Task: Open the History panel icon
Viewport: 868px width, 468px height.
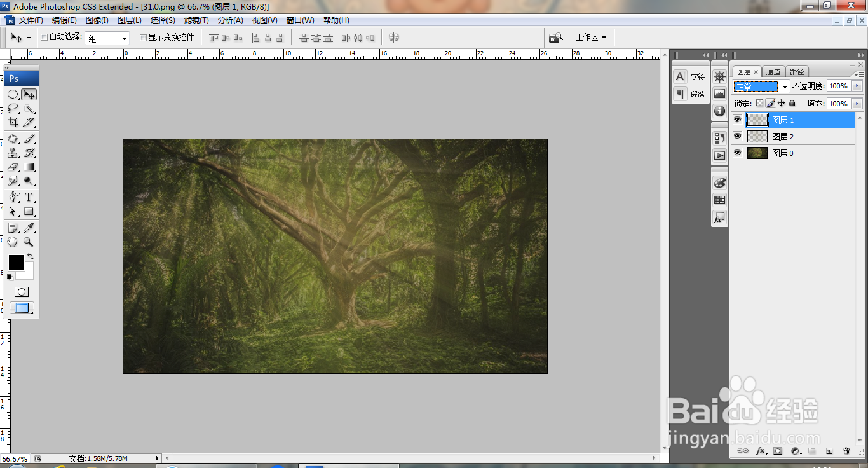Action: tap(719, 137)
